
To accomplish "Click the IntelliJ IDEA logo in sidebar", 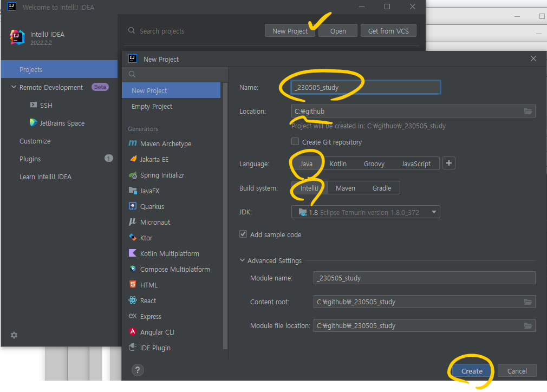I will 17,37.
